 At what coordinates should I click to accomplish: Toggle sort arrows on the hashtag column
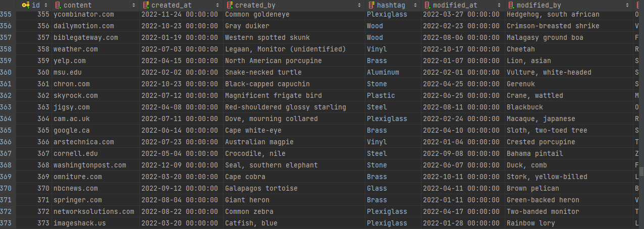pyautogui.click(x=416, y=5)
